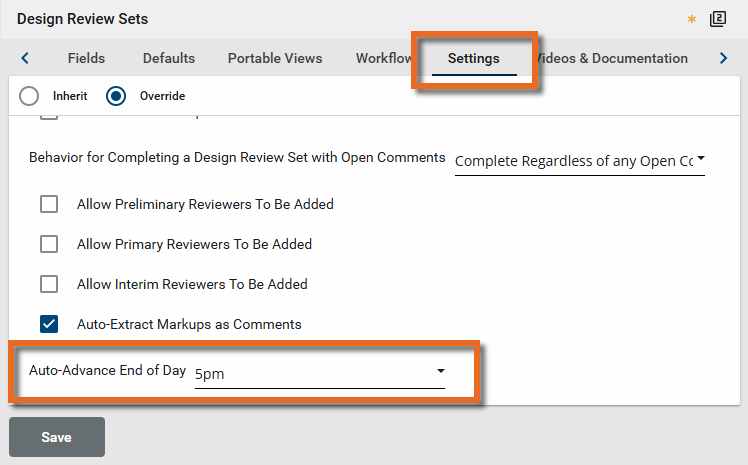Switch to the Fields tab

(x=86, y=58)
